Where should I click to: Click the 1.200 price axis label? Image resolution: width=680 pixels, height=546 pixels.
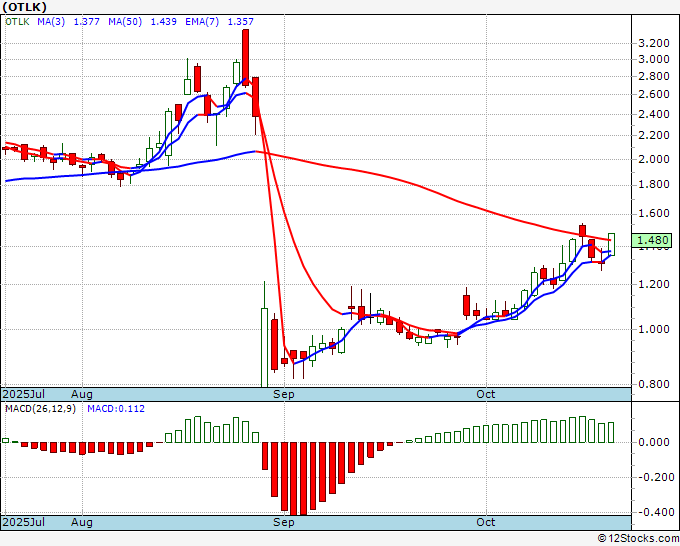654,284
